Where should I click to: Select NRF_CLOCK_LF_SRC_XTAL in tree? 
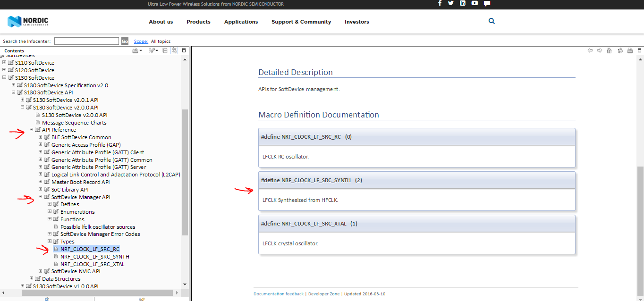(x=93, y=264)
